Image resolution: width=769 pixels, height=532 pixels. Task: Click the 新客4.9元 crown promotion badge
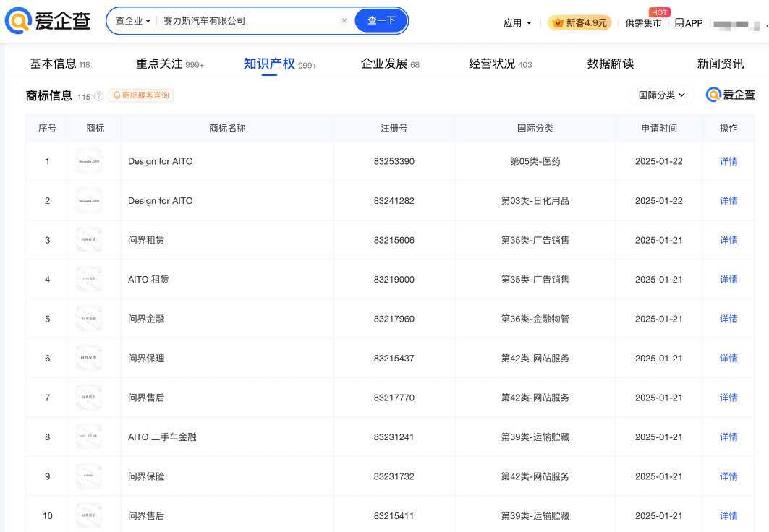(x=579, y=22)
